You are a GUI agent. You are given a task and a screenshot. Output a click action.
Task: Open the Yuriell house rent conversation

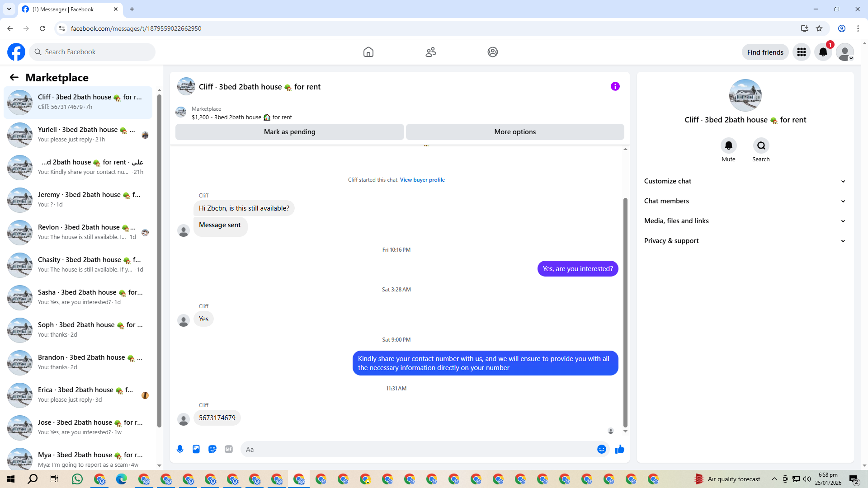tap(78, 135)
